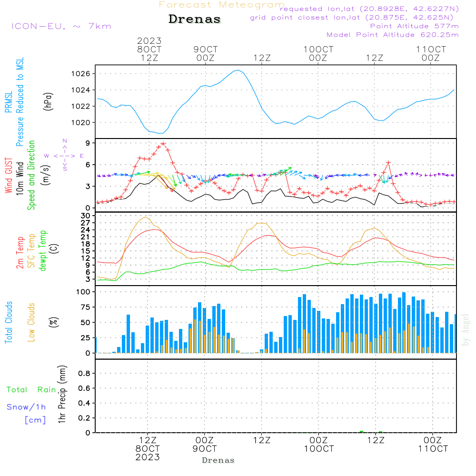Screen dimensions: 476x476
Task: Click the '1hr Precip (mm)' axis label
Action: point(62,394)
